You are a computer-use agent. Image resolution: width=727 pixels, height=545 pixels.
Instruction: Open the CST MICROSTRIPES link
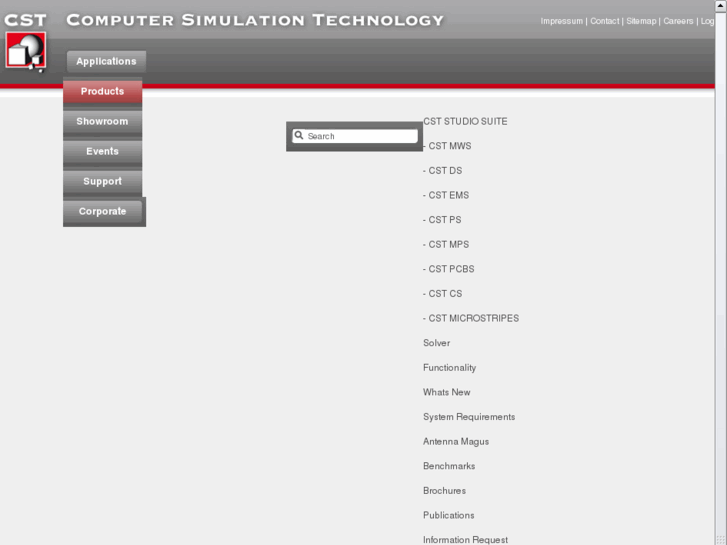pyautogui.click(x=473, y=318)
